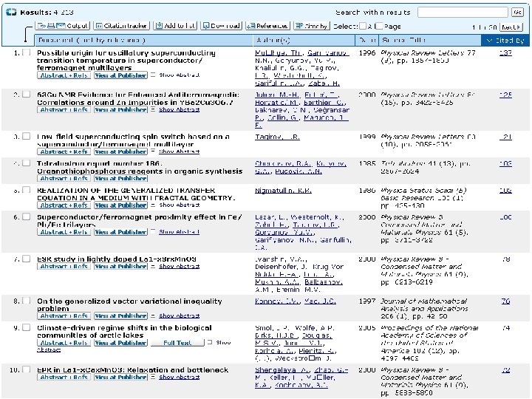Click View at Publisher for Tetrahedron report
The image size is (532, 399).
tap(120, 179)
